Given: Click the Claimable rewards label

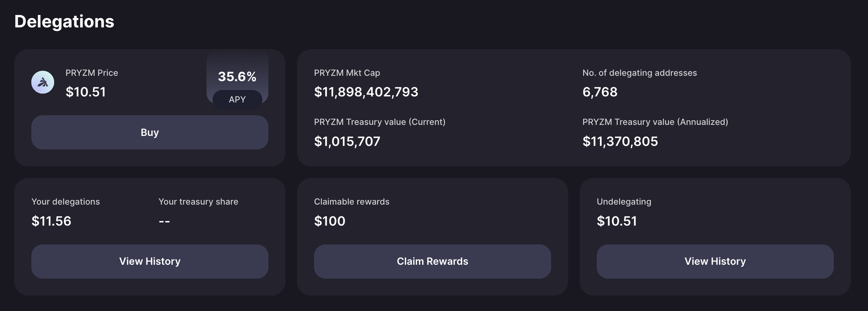Looking at the screenshot, I should (x=352, y=201).
